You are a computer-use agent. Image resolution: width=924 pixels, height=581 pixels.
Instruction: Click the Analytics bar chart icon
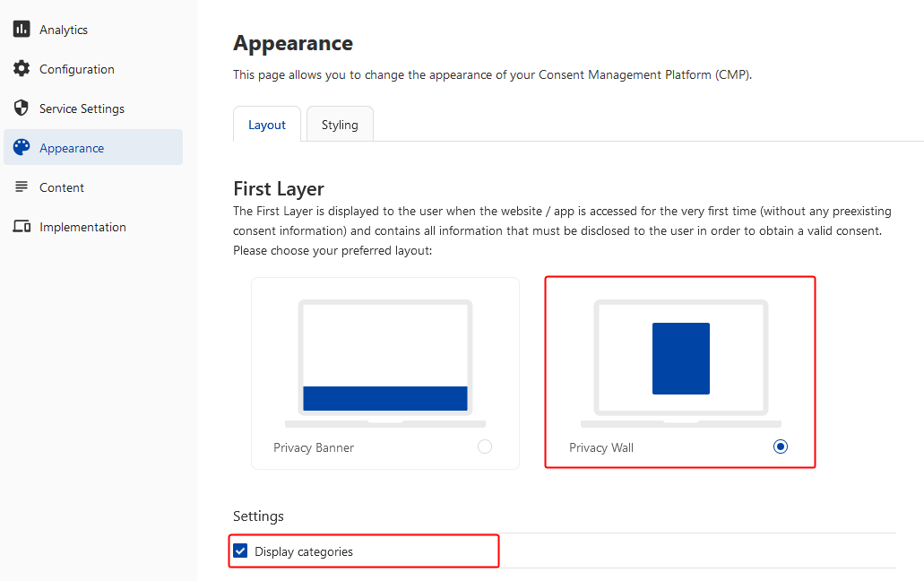tap(22, 29)
